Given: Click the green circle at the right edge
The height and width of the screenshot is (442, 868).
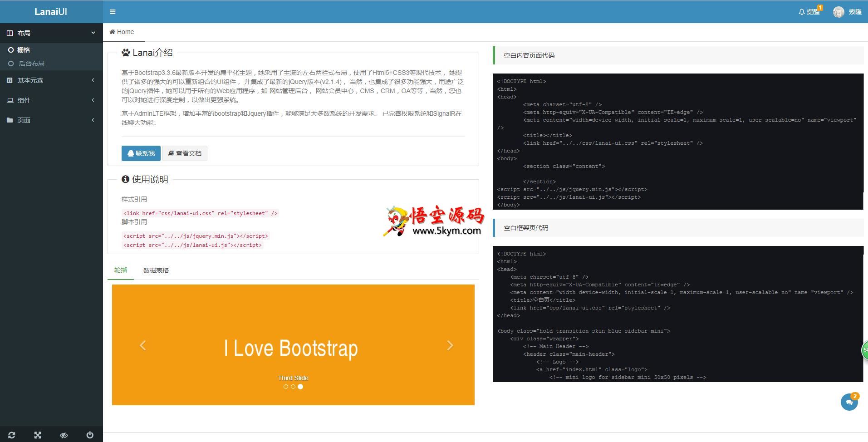Looking at the screenshot, I should pos(864,350).
